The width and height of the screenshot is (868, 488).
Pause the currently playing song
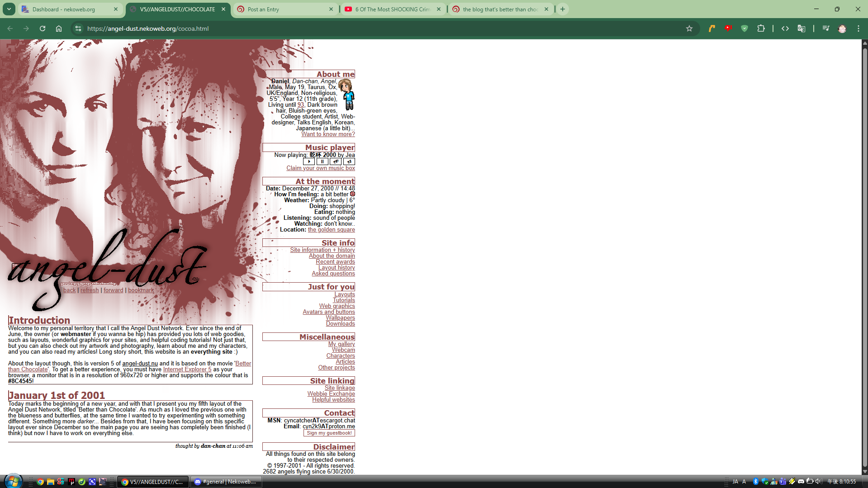tap(323, 161)
